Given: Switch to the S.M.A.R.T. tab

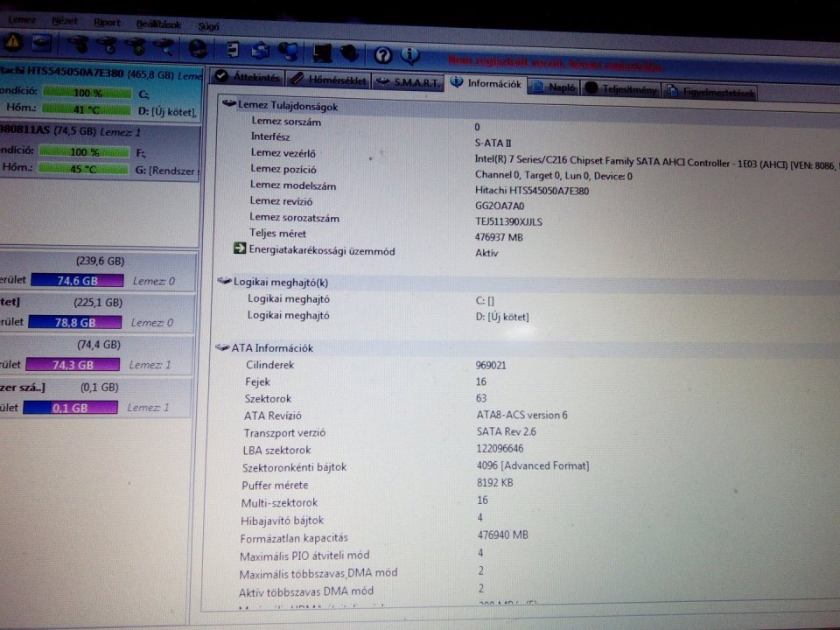Looking at the screenshot, I should [x=408, y=82].
